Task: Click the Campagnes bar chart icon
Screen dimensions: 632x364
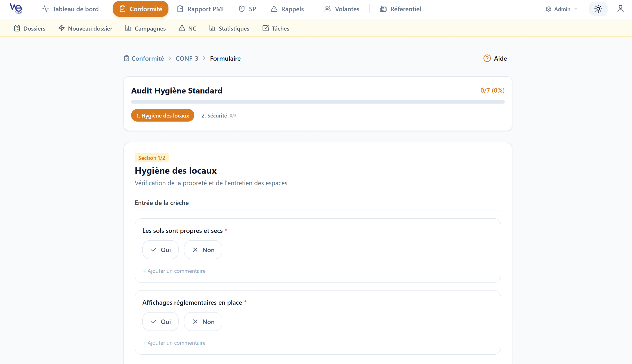Action: [128, 28]
